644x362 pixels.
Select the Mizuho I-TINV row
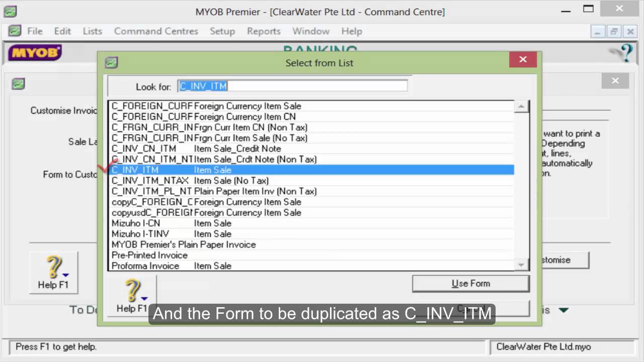pos(311,234)
